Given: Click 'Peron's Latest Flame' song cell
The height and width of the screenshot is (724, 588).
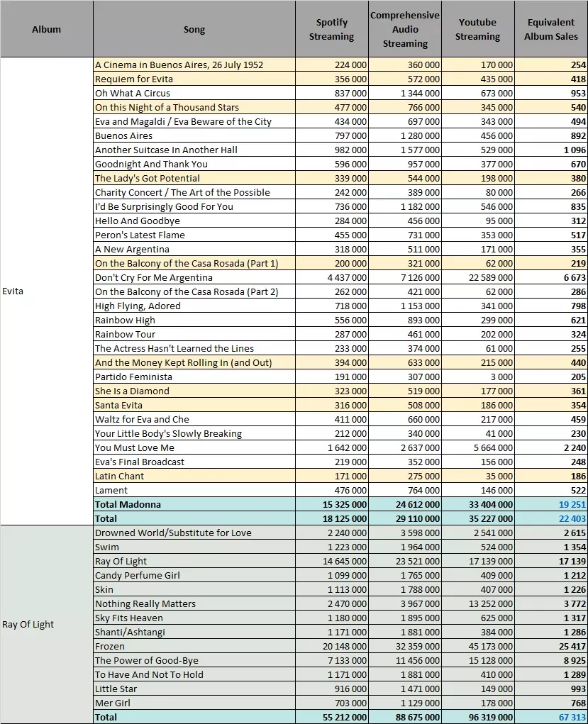Looking at the screenshot, I should point(194,235).
